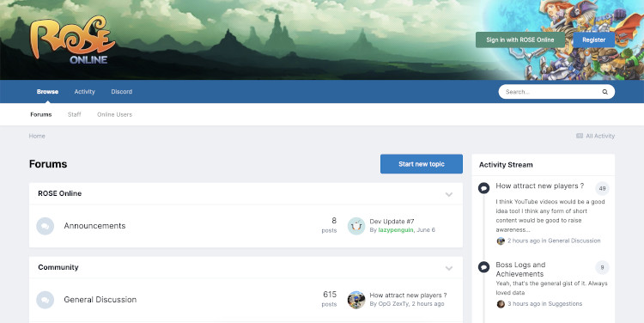
Task: Click the Home breadcrumb link
Action: (x=37, y=136)
